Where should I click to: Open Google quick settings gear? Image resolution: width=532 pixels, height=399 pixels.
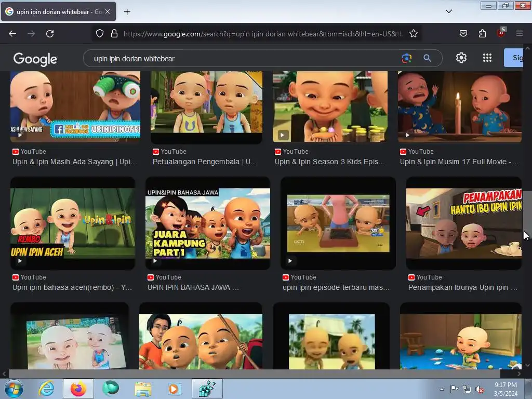461,58
